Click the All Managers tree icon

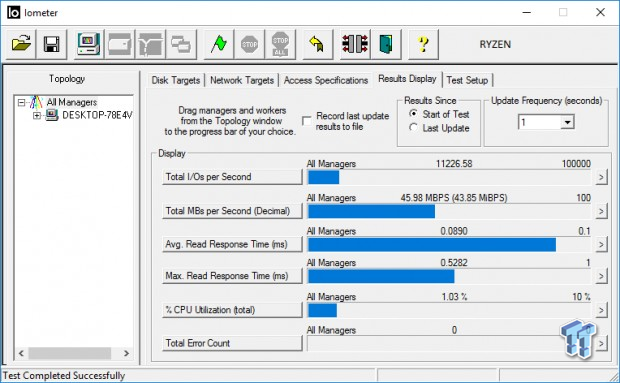click(36, 102)
